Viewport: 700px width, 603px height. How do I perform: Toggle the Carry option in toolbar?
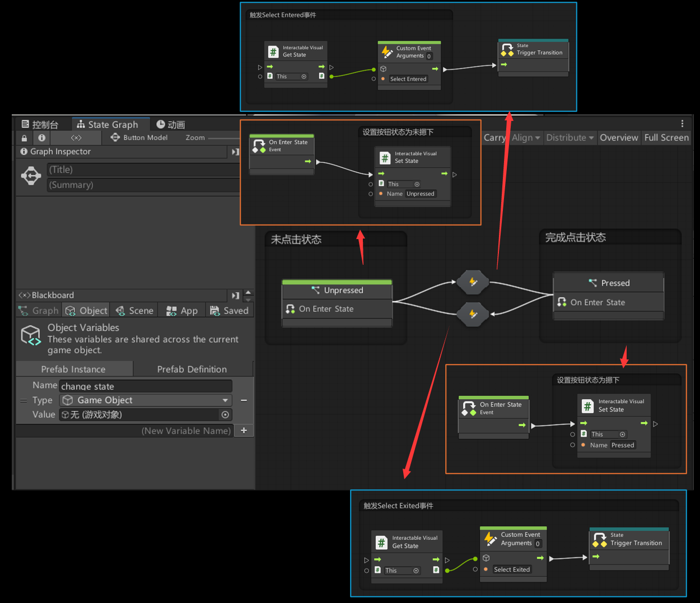point(494,138)
